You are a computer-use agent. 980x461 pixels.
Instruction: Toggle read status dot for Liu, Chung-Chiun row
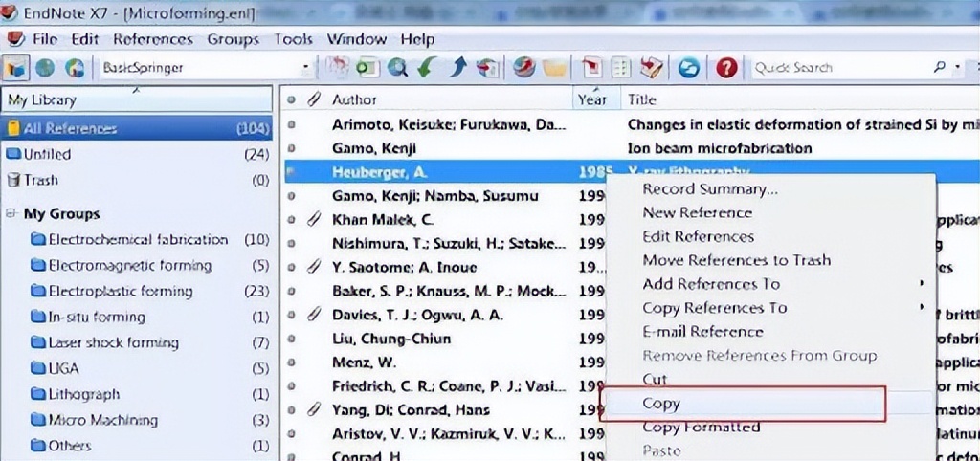pyautogui.click(x=291, y=339)
